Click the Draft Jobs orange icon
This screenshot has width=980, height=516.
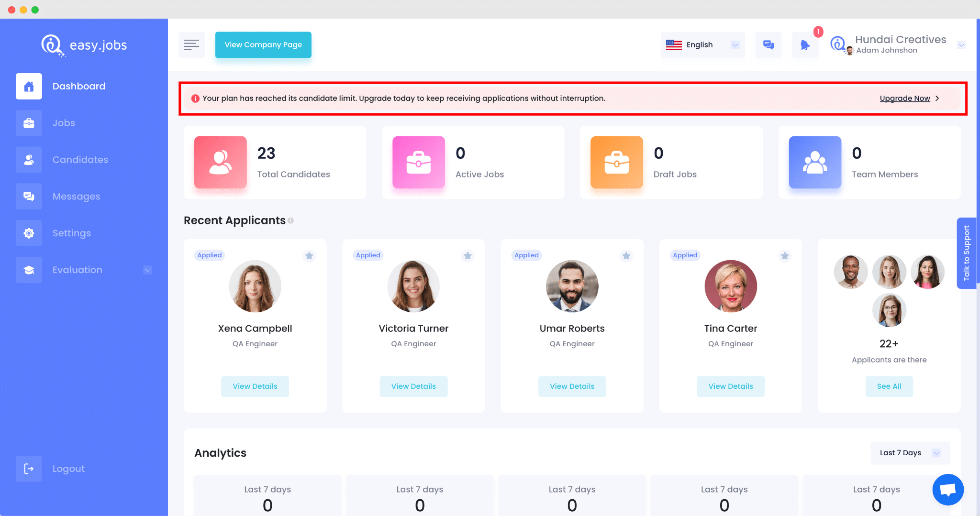click(x=617, y=162)
